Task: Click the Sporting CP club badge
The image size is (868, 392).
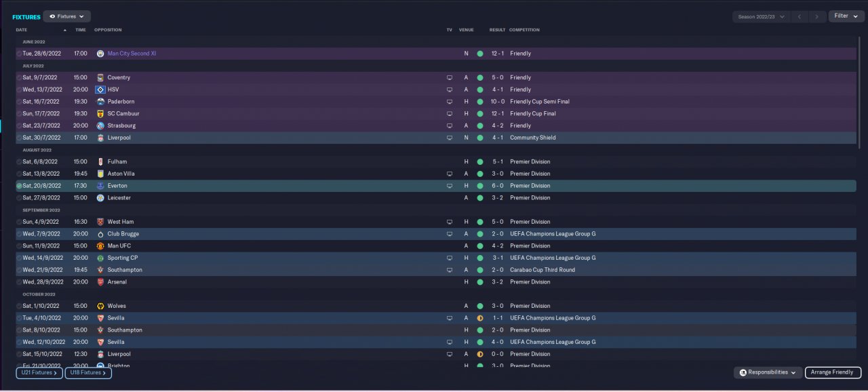Action: (100, 258)
